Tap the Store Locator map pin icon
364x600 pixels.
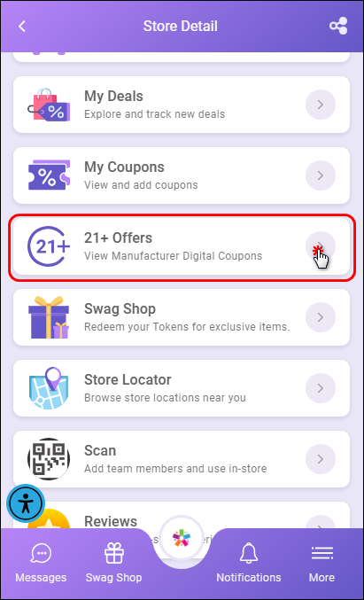click(49, 388)
